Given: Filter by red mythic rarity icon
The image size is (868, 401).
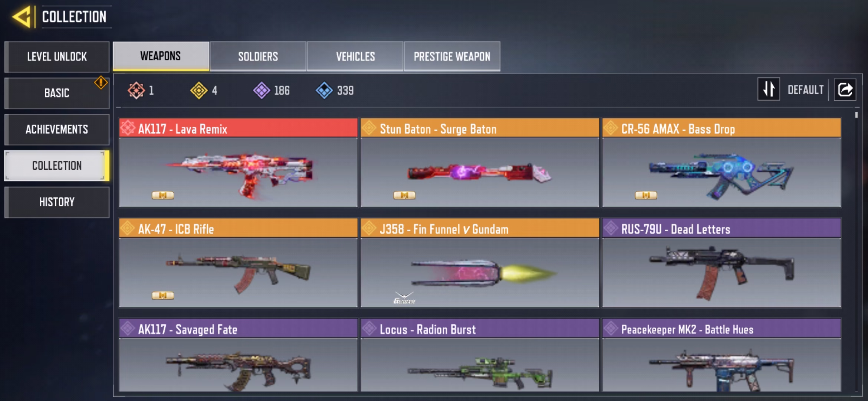Looking at the screenshot, I should coord(136,90).
